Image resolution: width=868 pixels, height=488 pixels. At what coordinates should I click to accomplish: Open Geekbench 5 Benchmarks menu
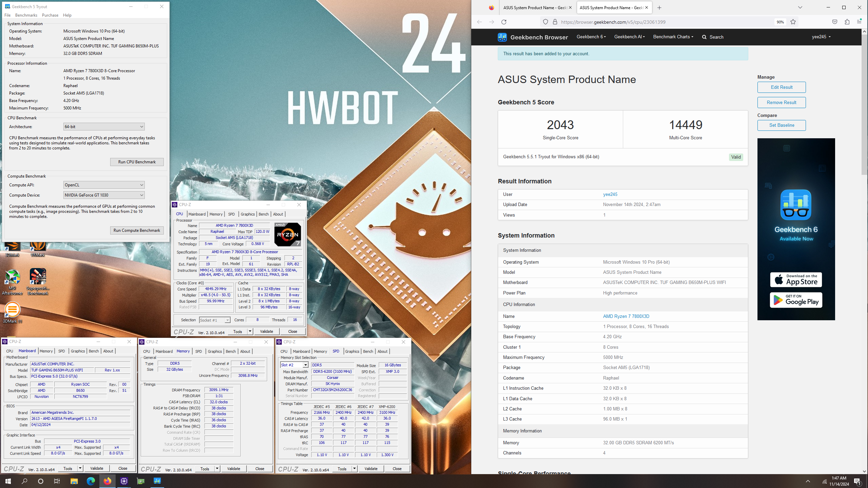point(26,15)
